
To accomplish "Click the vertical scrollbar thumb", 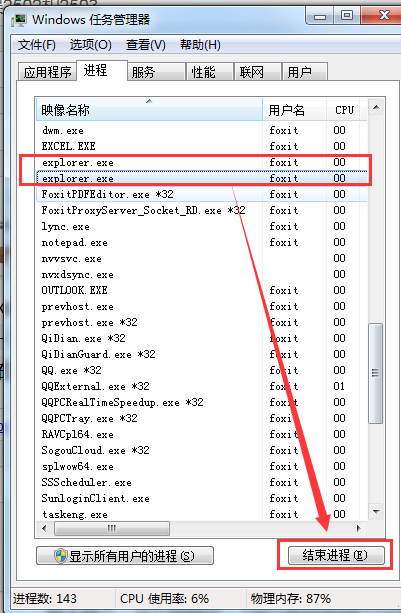I will click(376, 373).
